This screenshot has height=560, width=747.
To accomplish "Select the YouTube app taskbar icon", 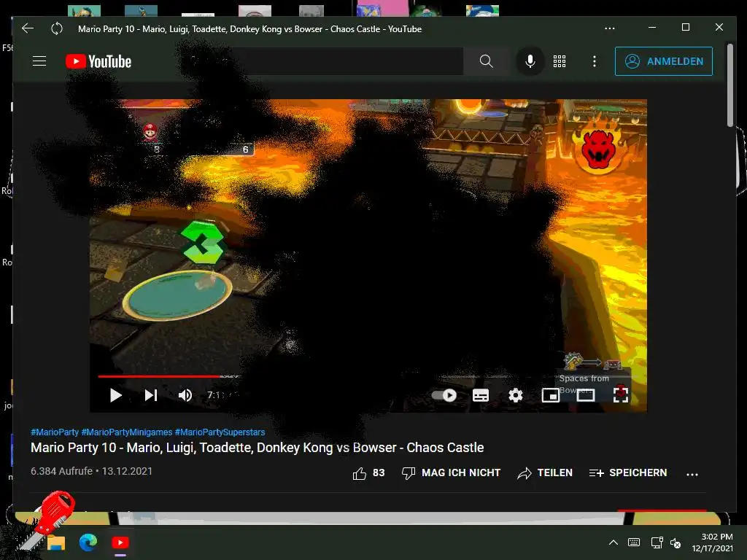I will pyautogui.click(x=120, y=542).
